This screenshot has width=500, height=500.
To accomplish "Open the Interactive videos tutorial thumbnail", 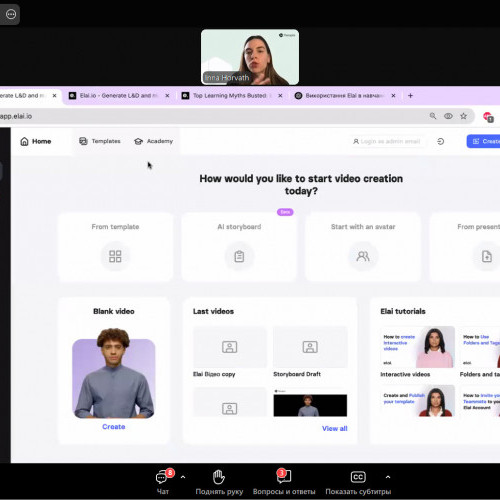I will pyautogui.click(x=417, y=347).
